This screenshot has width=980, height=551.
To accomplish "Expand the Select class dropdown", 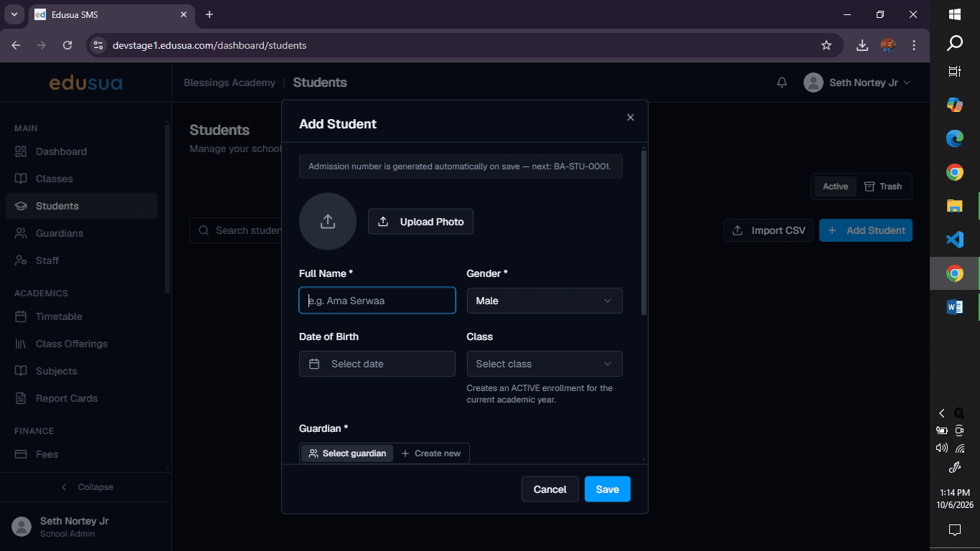I will 545,364.
